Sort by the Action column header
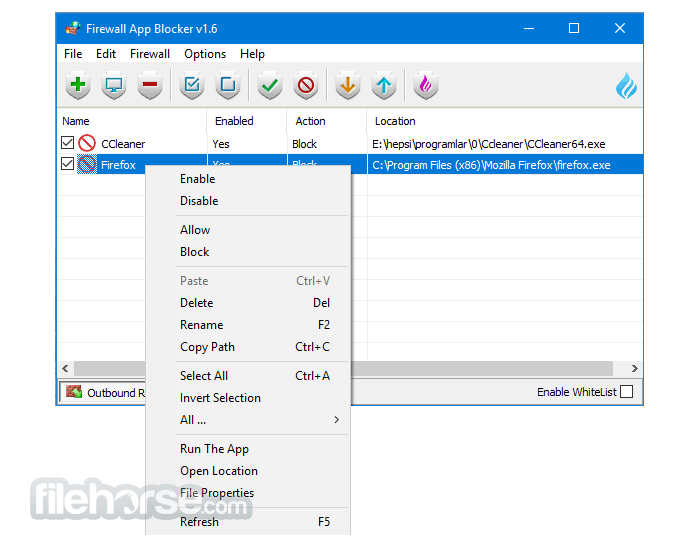Viewport: 700px width, 550px height. [326, 121]
